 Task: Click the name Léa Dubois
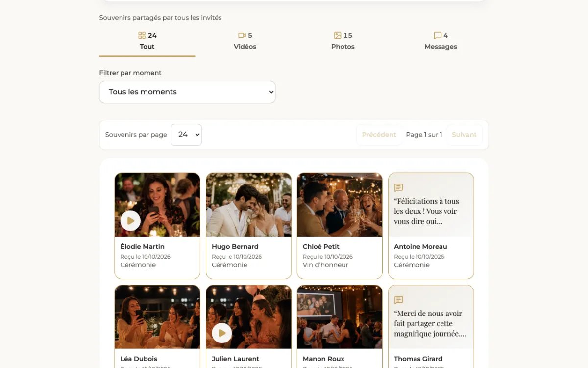pyautogui.click(x=139, y=359)
